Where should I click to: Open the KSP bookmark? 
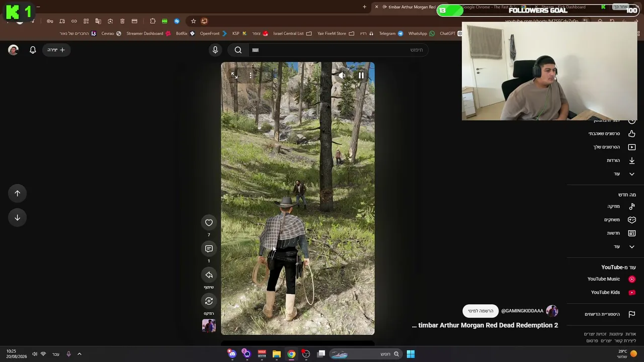(239, 34)
